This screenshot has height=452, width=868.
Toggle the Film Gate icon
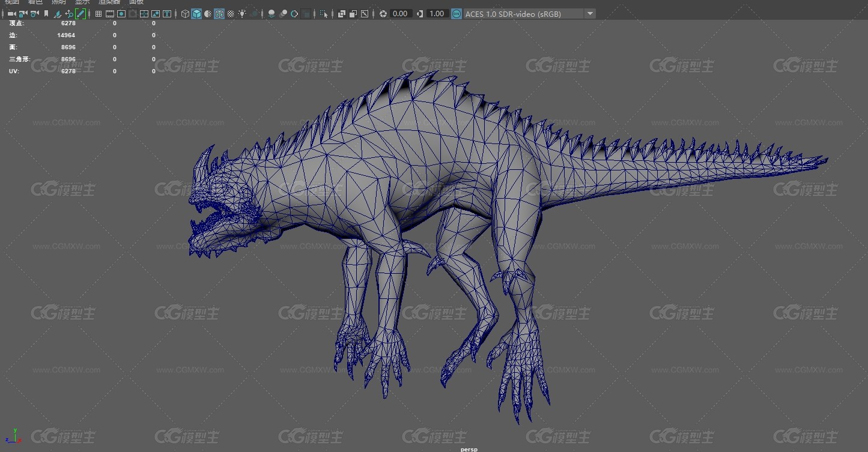[x=110, y=14]
